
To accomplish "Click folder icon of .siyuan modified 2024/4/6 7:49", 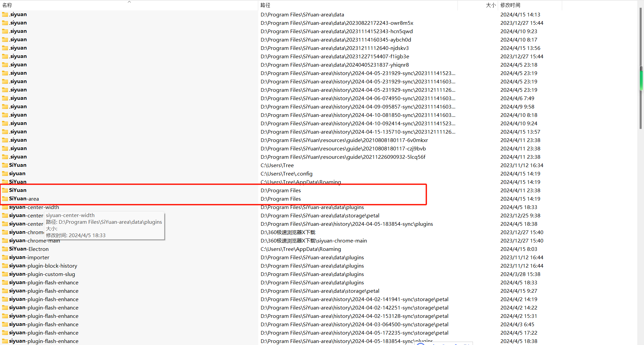I will coord(5,98).
